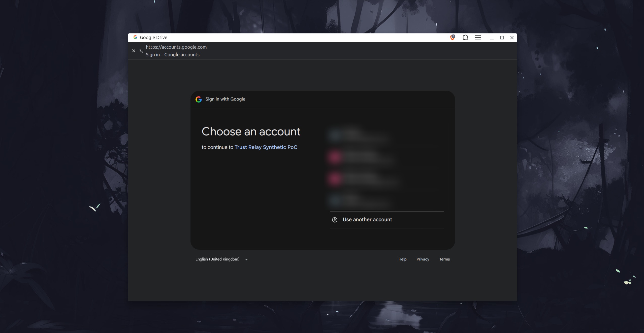Click the Brave Shields lion icon
Viewport: 644px width, 333px height.
453,38
